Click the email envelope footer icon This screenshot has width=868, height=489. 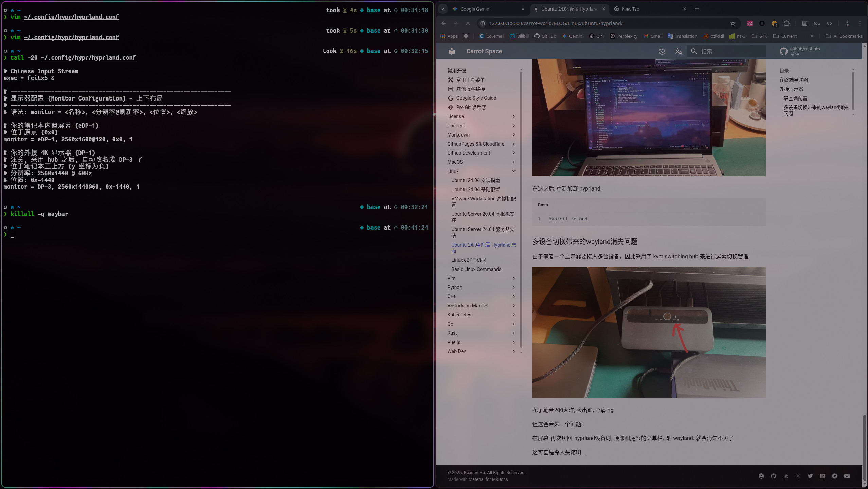click(847, 476)
